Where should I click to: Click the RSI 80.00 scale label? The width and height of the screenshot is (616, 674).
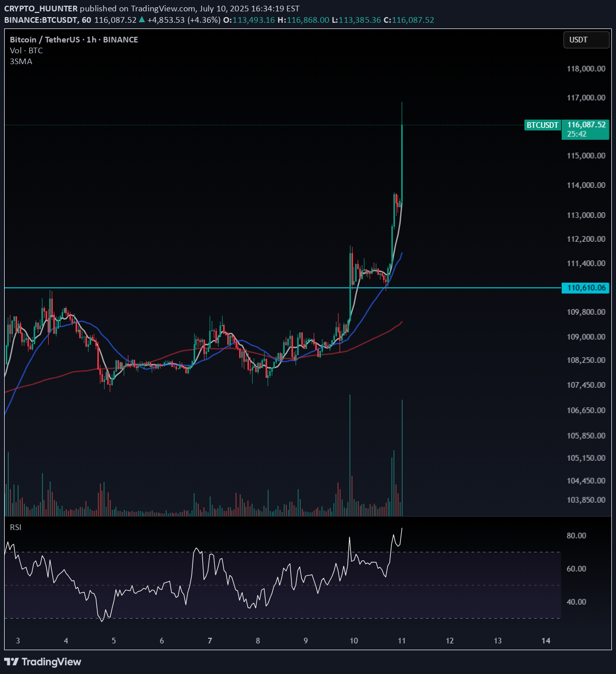tap(577, 535)
